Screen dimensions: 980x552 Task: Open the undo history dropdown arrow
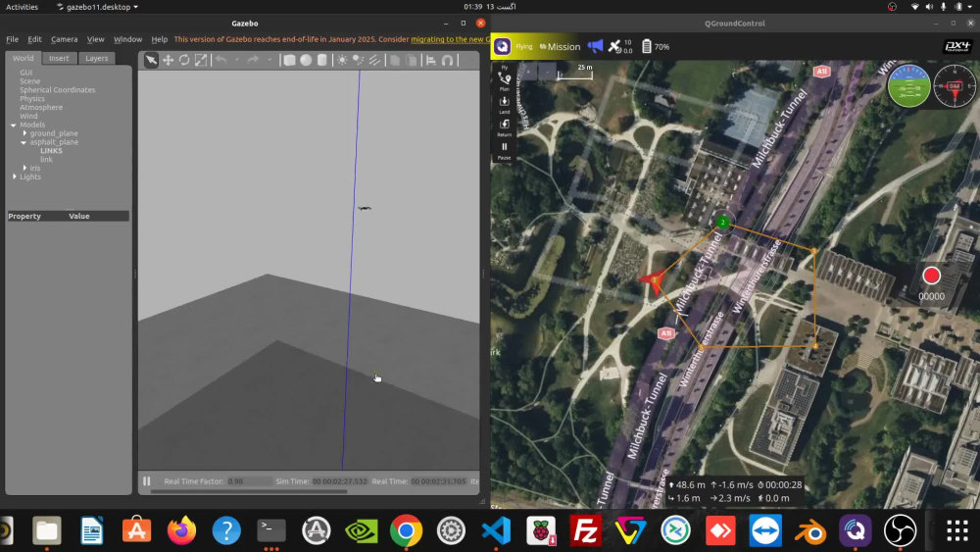(x=237, y=60)
